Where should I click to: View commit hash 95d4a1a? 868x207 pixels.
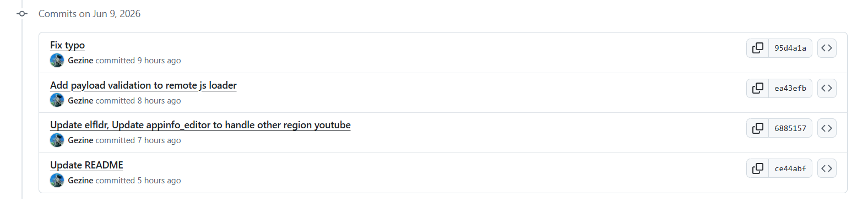790,48
